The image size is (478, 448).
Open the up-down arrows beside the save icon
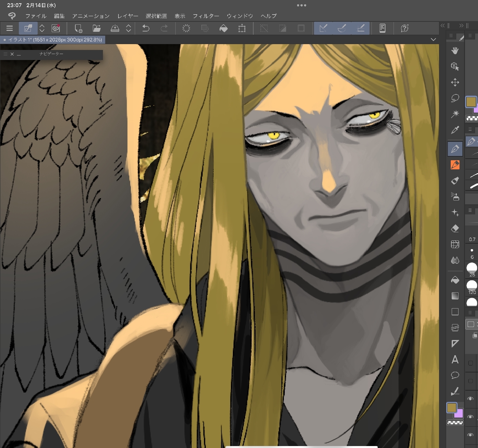click(129, 29)
